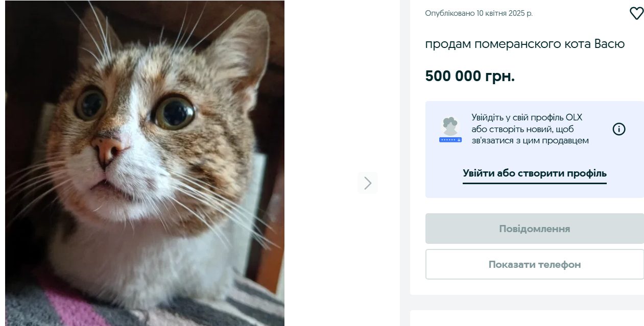The width and height of the screenshot is (644, 326).
Task: Reveal number via 'Показати телефон' button
Action: click(x=535, y=264)
